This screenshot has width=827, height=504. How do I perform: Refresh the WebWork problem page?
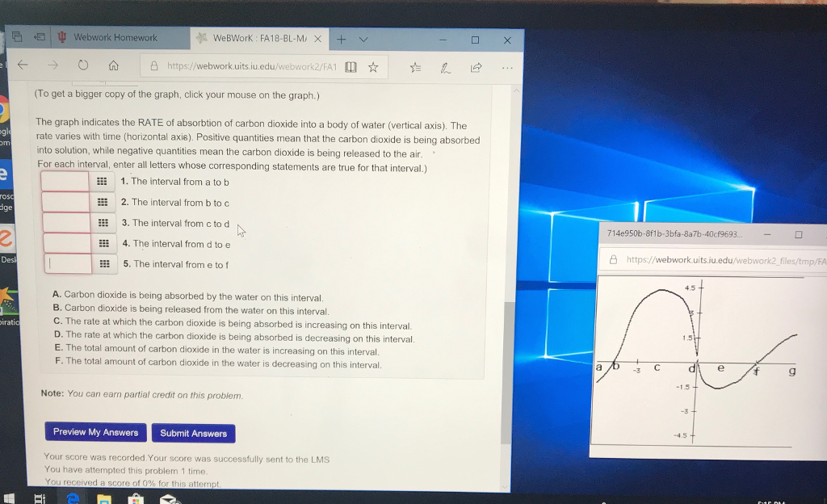83,67
